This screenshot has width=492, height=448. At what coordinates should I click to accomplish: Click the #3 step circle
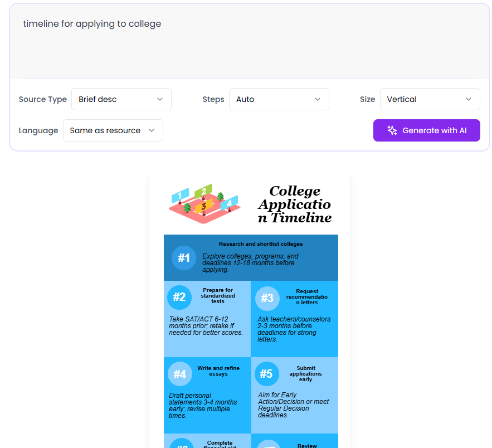pos(267,298)
